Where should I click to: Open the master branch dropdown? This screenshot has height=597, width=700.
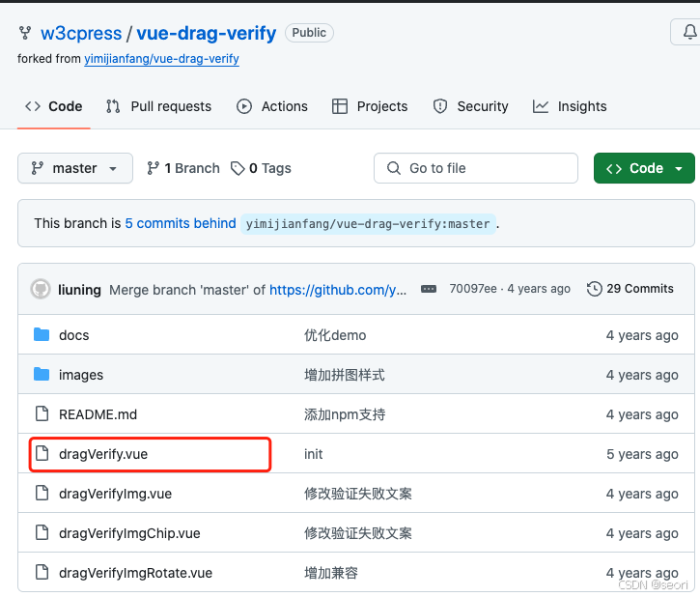pyautogui.click(x=75, y=168)
